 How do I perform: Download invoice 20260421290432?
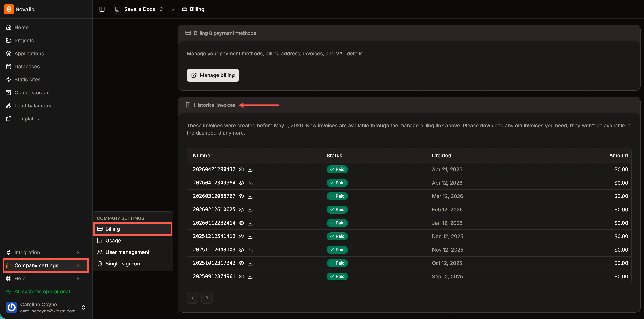coord(250,169)
